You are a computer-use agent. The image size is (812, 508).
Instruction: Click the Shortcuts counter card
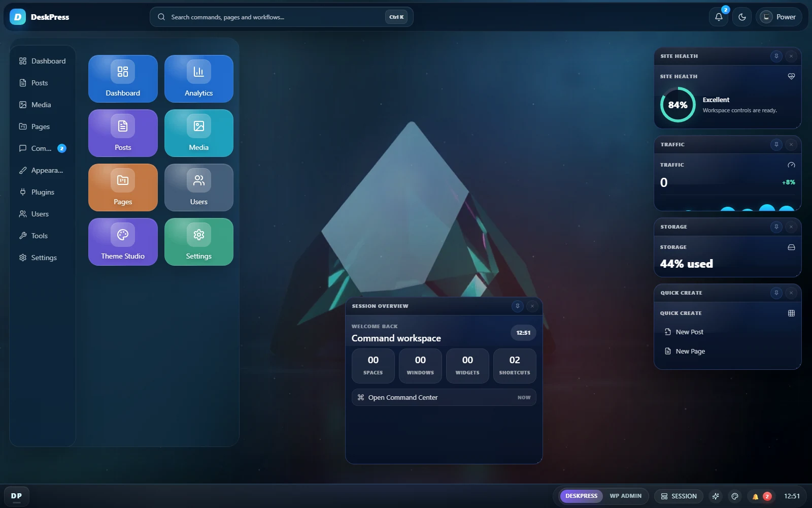point(515,365)
